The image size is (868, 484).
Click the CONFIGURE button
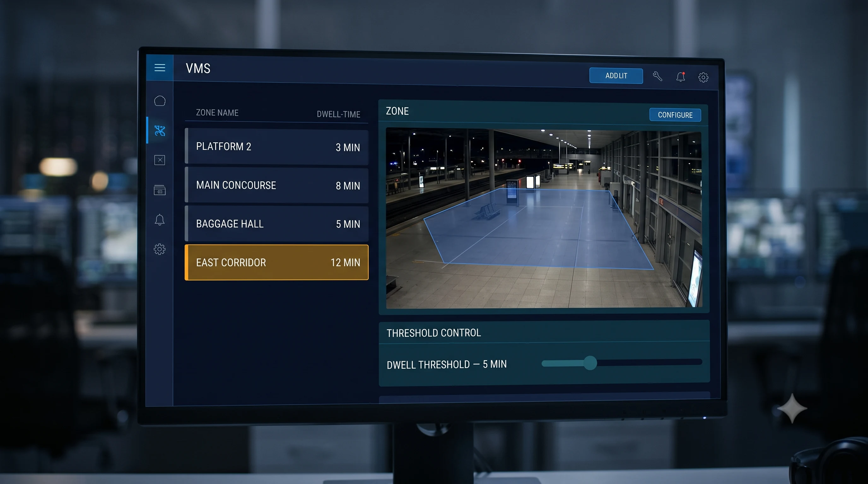pyautogui.click(x=675, y=115)
